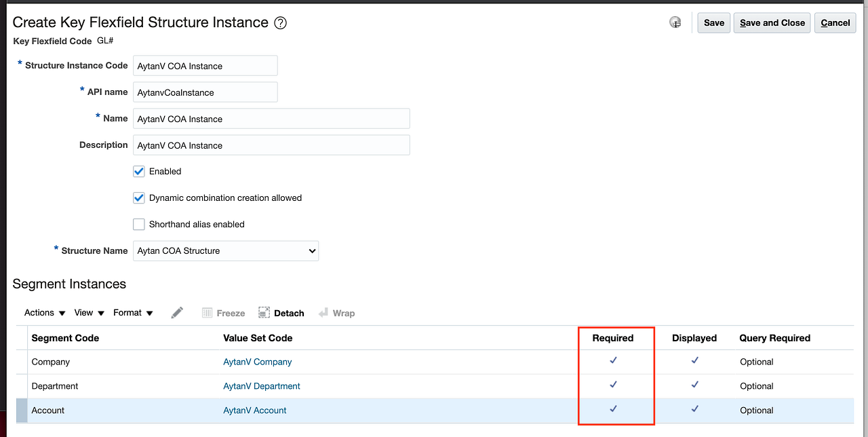Click the Displayed checkmark for the Department segment

(x=694, y=385)
